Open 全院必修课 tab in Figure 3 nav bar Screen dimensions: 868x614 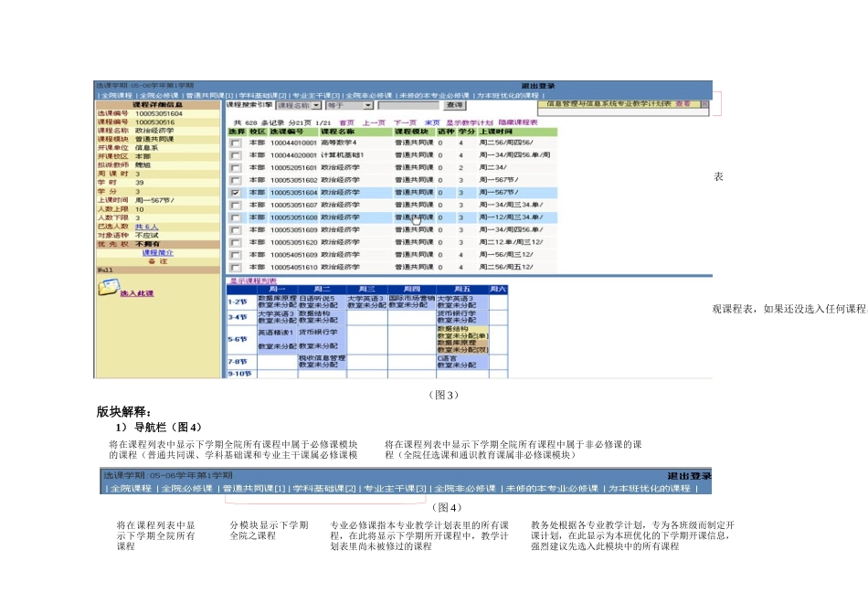point(159,95)
